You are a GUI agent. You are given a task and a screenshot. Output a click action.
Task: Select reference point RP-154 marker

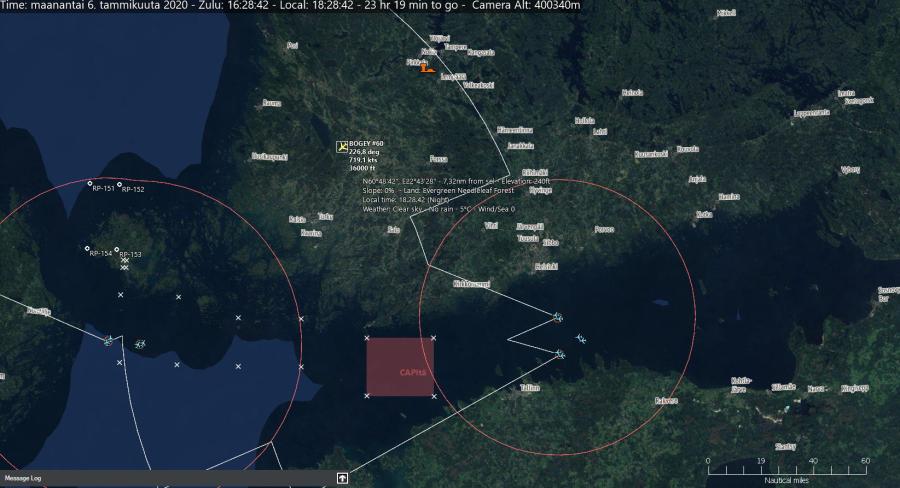tap(87, 248)
